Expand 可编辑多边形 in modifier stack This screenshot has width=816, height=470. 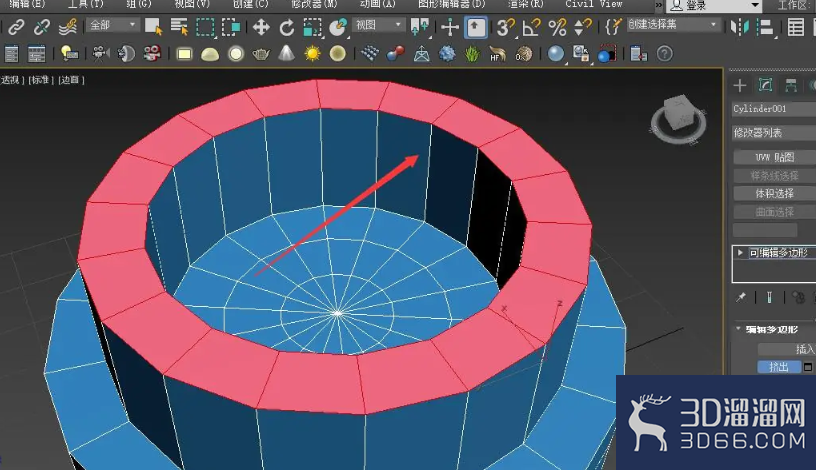(740, 252)
